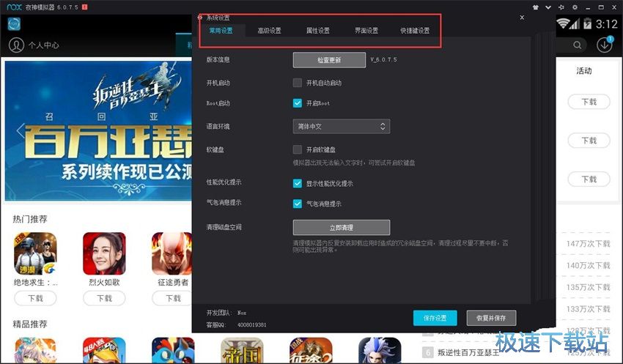Enable 开启软键盘 checkbox

[x=297, y=149]
